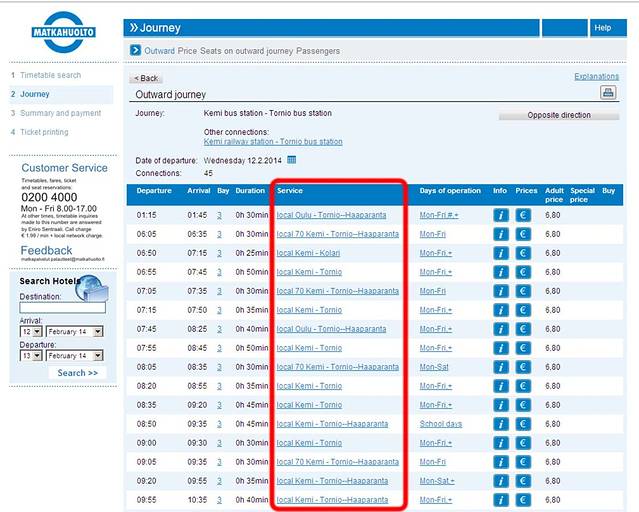Click the hotel Destination input field
Image resolution: width=639 pixels, height=512 pixels.
coord(62,308)
